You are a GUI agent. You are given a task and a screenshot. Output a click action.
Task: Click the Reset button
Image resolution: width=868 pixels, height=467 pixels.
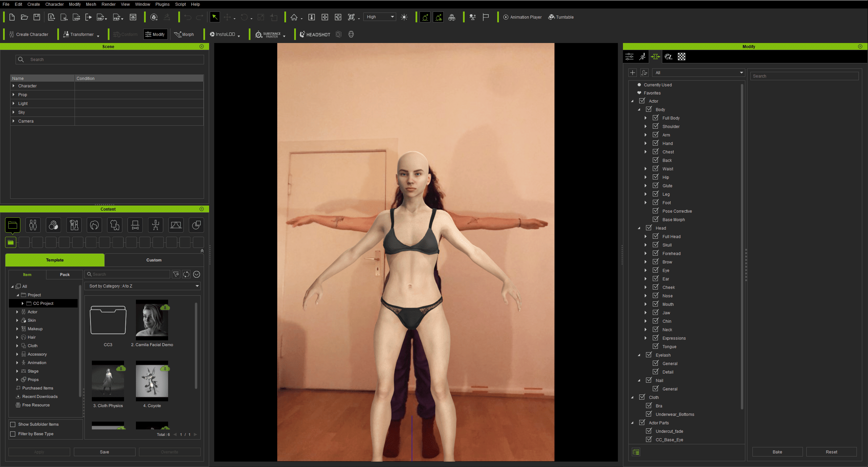[x=831, y=452]
